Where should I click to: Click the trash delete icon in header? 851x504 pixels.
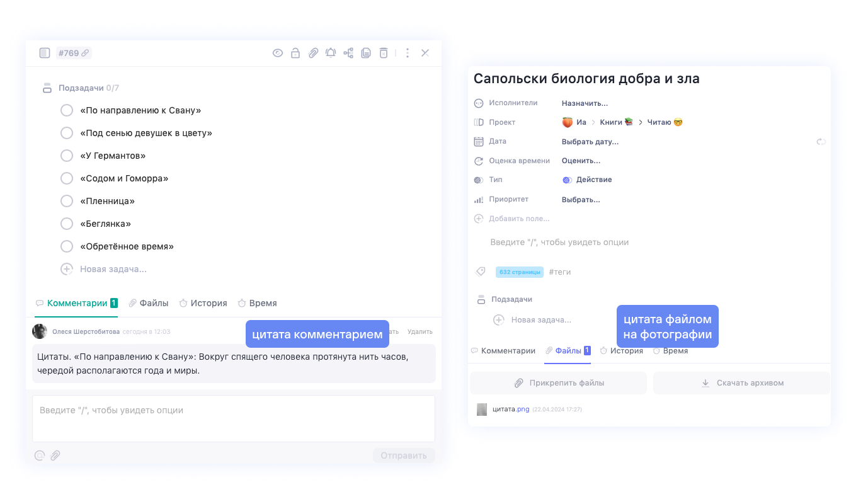coord(384,53)
